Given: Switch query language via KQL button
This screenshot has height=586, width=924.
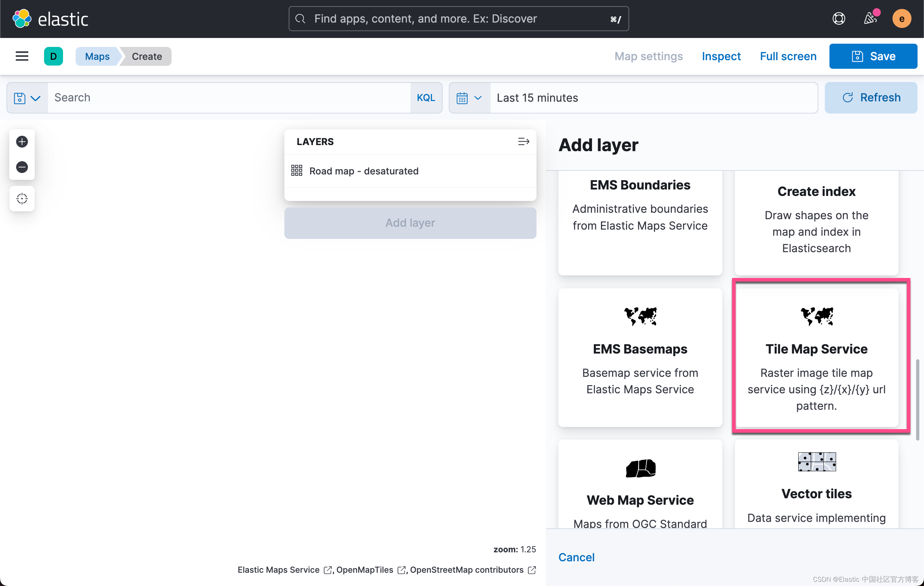Looking at the screenshot, I should [425, 98].
